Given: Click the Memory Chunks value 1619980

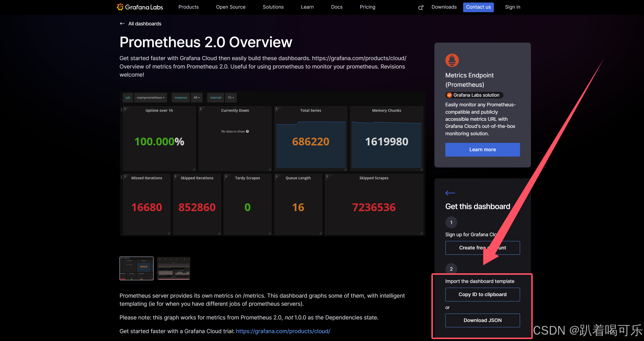Looking at the screenshot, I should [387, 142].
